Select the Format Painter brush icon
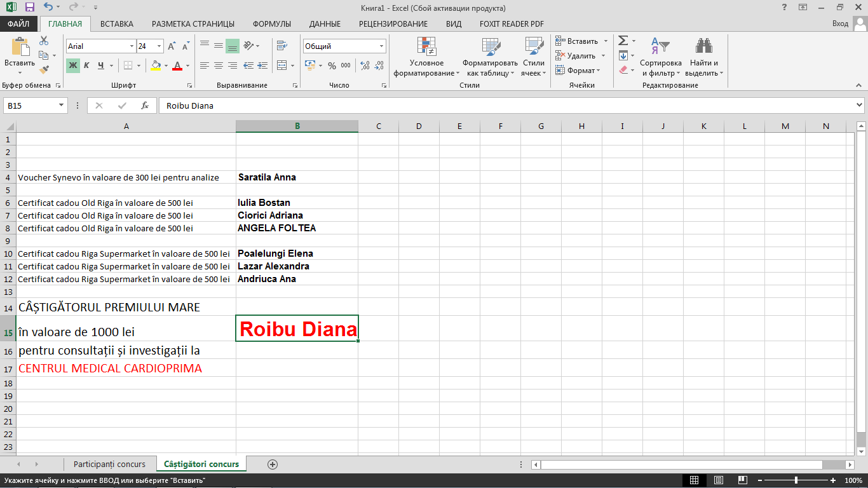Screen dimensions: 868x488 click(44, 70)
